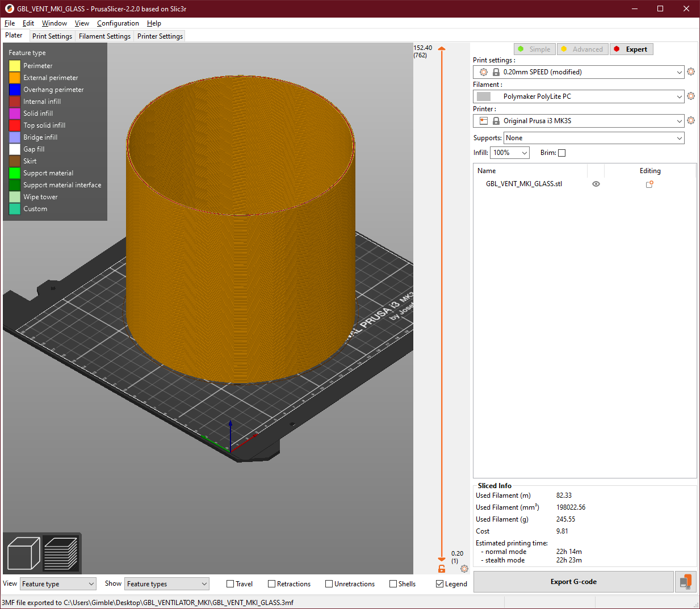Expand the Show feature types dropdown
The height and width of the screenshot is (609, 700).
coord(167,584)
